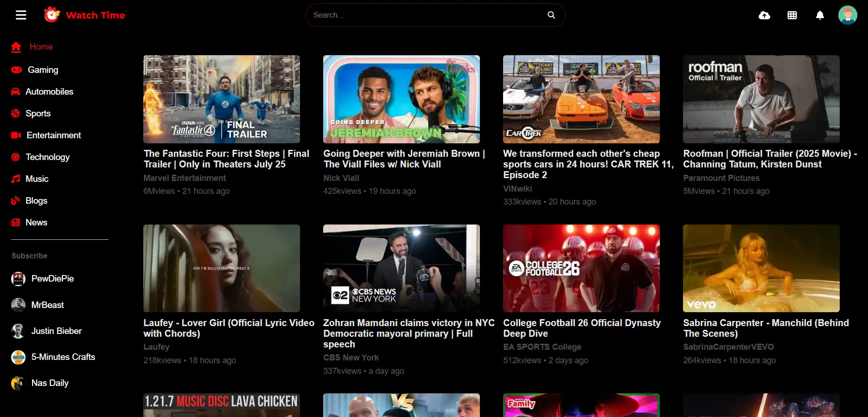Click the Home house icon
The height and width of the screenshot is (417, 868).
click(16, 46)
